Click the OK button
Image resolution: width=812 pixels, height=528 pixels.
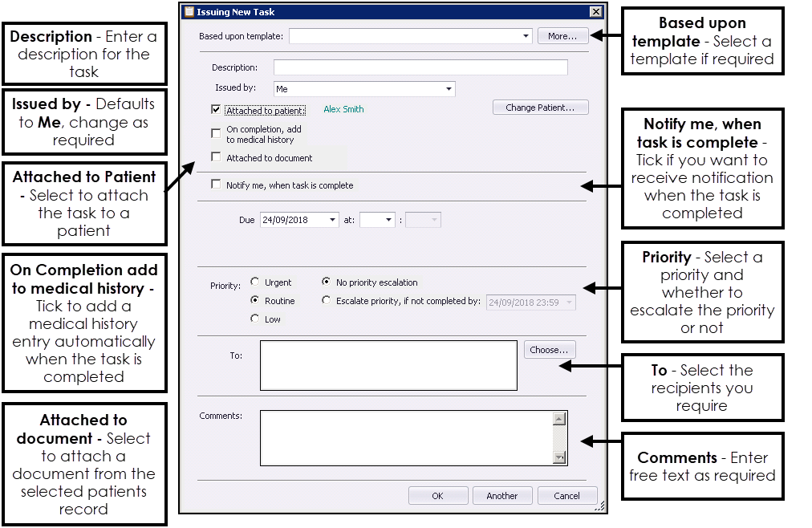tap(437, 496)
